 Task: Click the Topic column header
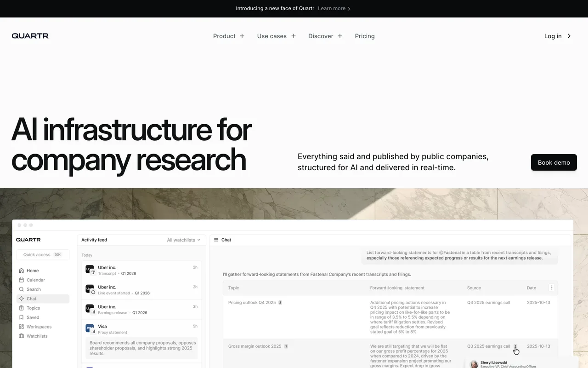[x=233, y=288]
